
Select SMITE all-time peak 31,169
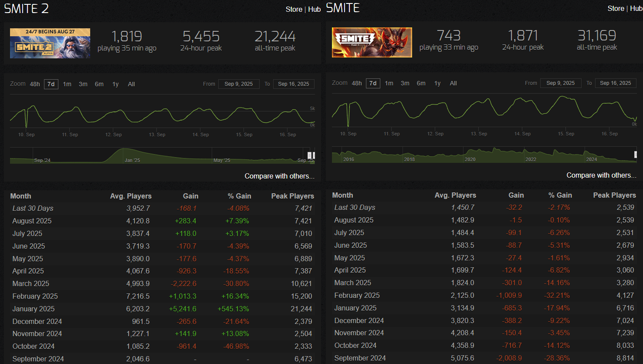pos(597,35)
